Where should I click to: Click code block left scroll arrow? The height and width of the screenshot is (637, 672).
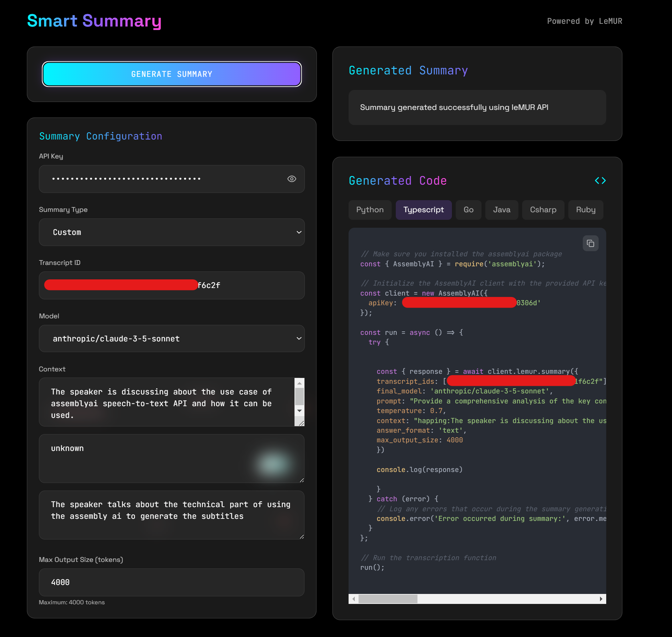353,599
